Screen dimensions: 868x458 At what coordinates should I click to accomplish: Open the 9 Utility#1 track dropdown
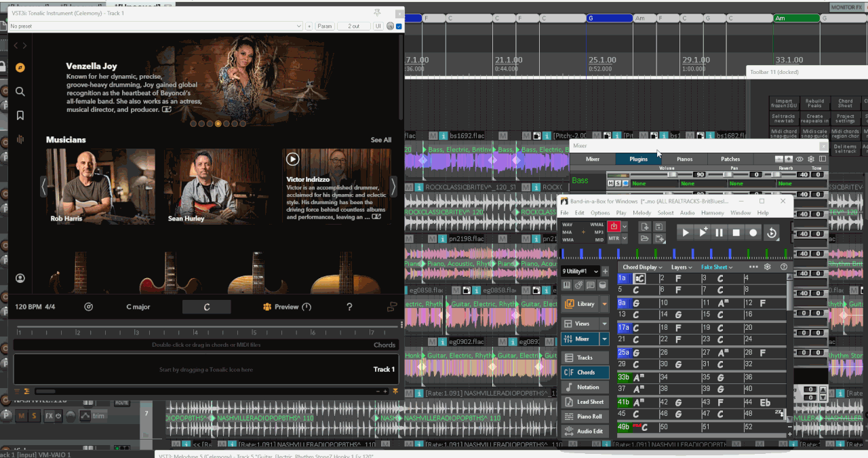(581, 271)
